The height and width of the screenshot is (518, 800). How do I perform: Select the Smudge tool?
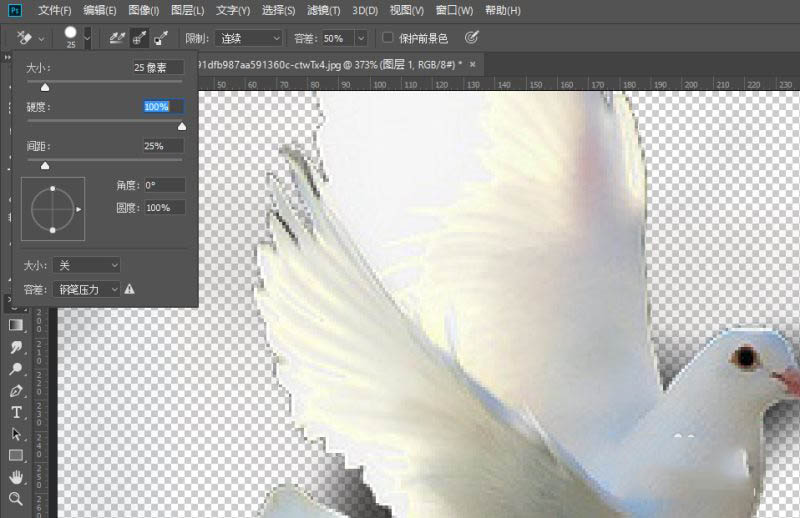(x=16, y=347)
